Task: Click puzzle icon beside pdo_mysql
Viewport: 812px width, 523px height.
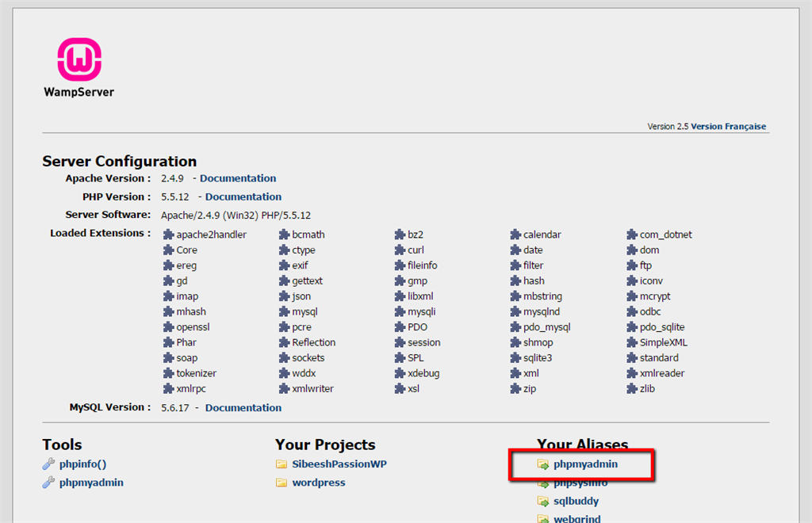Action: click(x=515, y=327)
